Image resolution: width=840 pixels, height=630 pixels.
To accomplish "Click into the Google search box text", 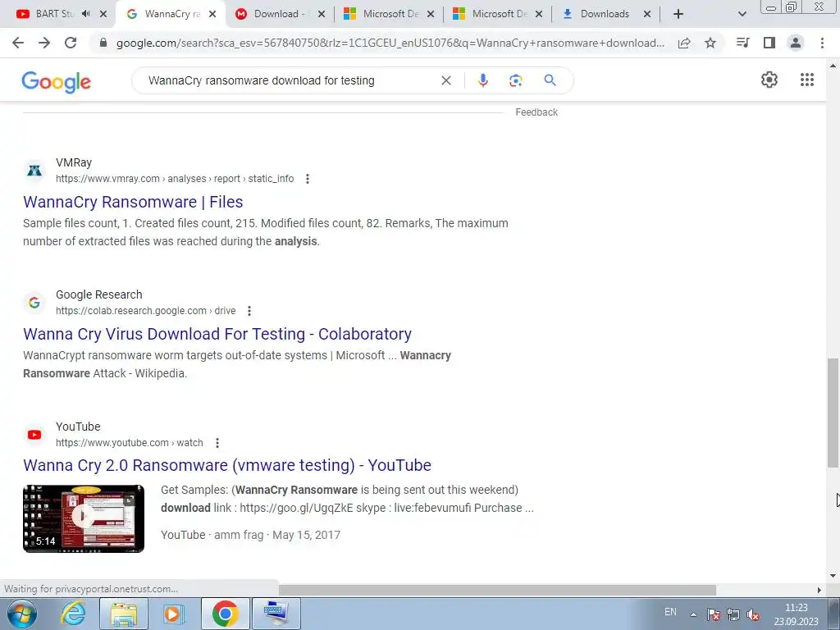I will tap(262, 80).
